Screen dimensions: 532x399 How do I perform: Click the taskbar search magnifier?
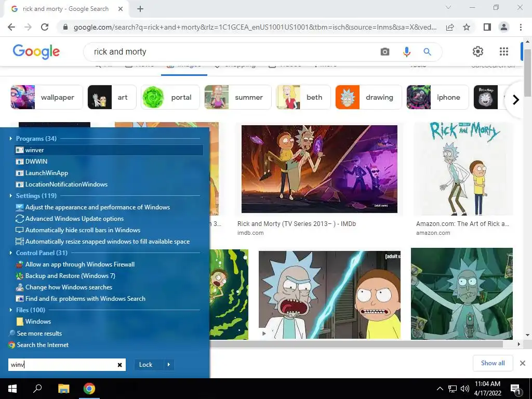37,389
